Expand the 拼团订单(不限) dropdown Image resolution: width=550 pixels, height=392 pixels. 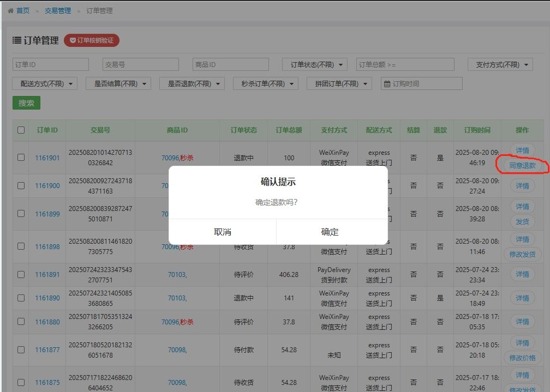[x=339, y=84]
